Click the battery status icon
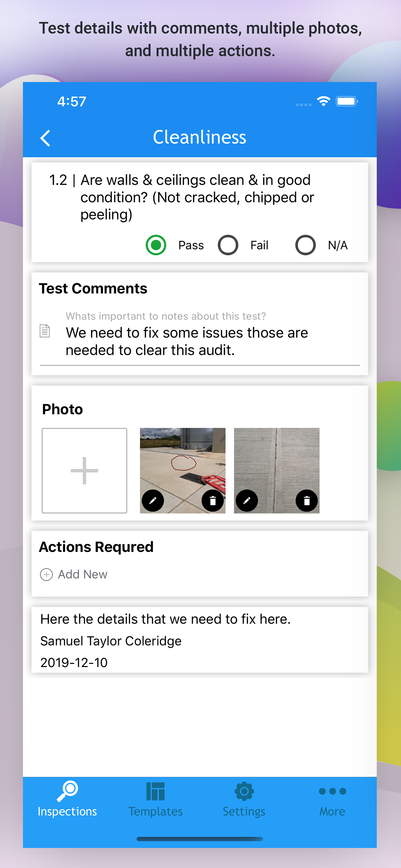401x868 pixels. coord(347,101)
